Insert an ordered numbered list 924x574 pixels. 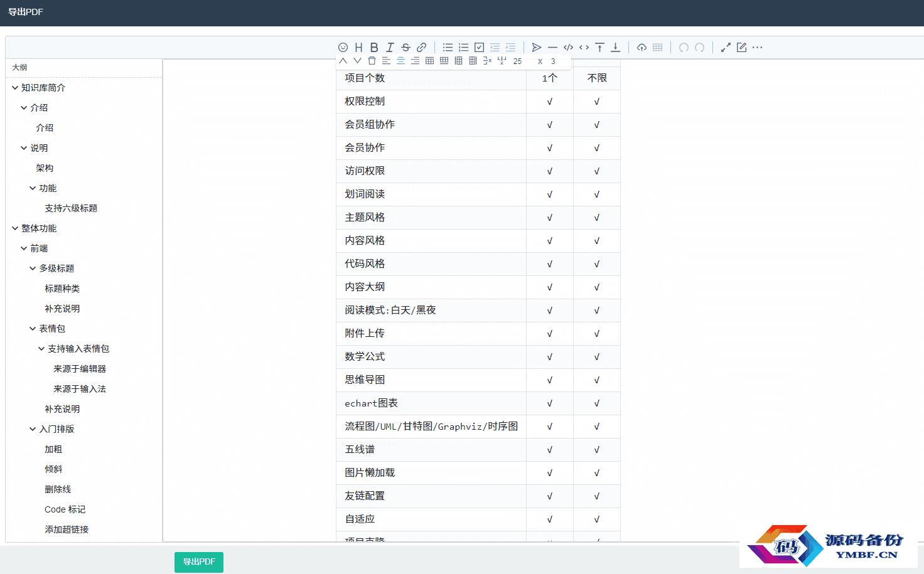463,48
